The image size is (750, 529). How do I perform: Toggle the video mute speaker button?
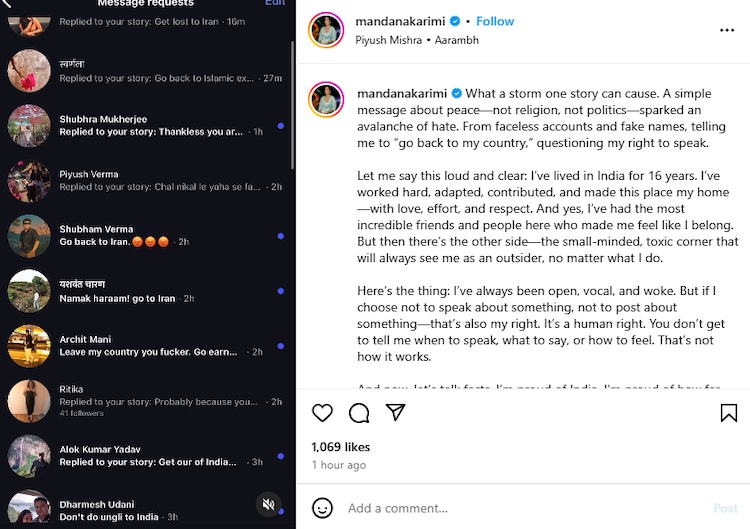tap(268, 504)
